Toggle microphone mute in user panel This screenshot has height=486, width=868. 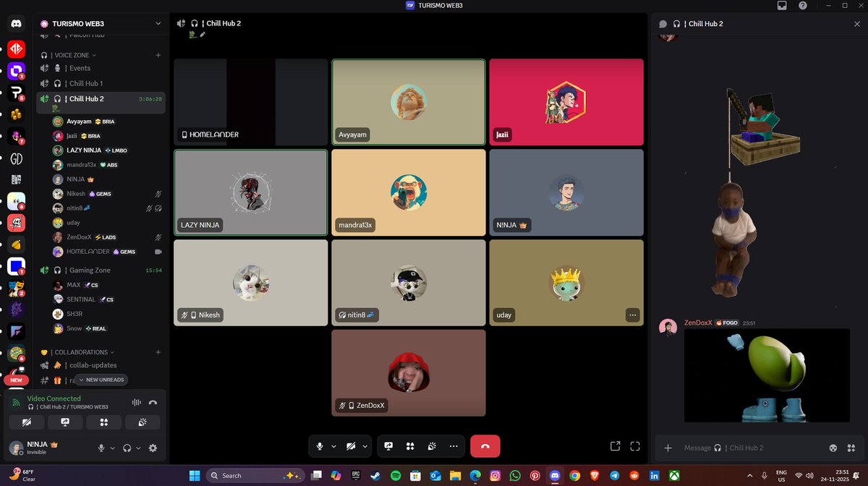click(102, 448)
